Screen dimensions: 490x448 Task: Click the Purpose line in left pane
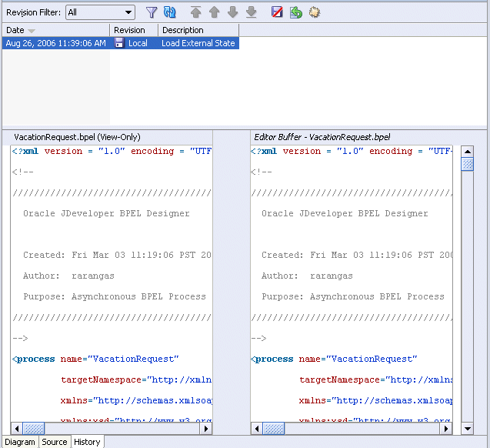[115, 296]
